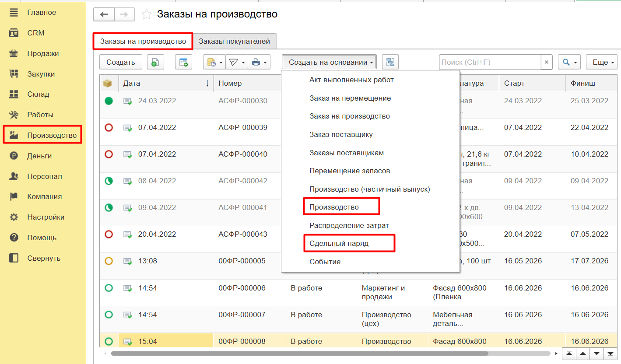Select Сдельный наряд menu item

(339, 243)
